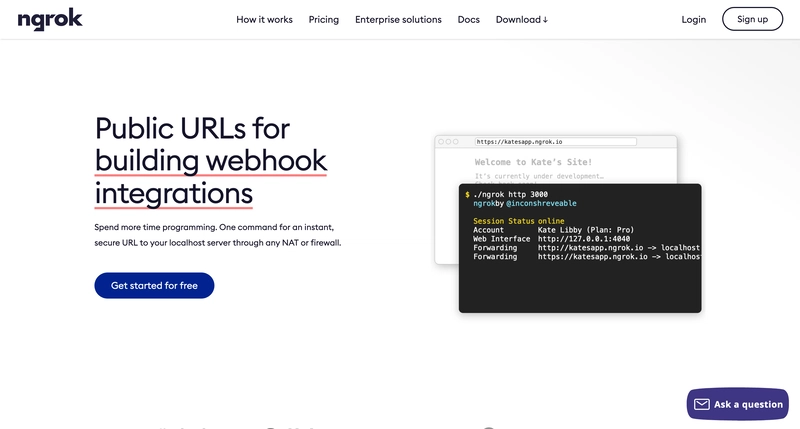Click the 'integrations' underlined heading text

coord(174,193)
